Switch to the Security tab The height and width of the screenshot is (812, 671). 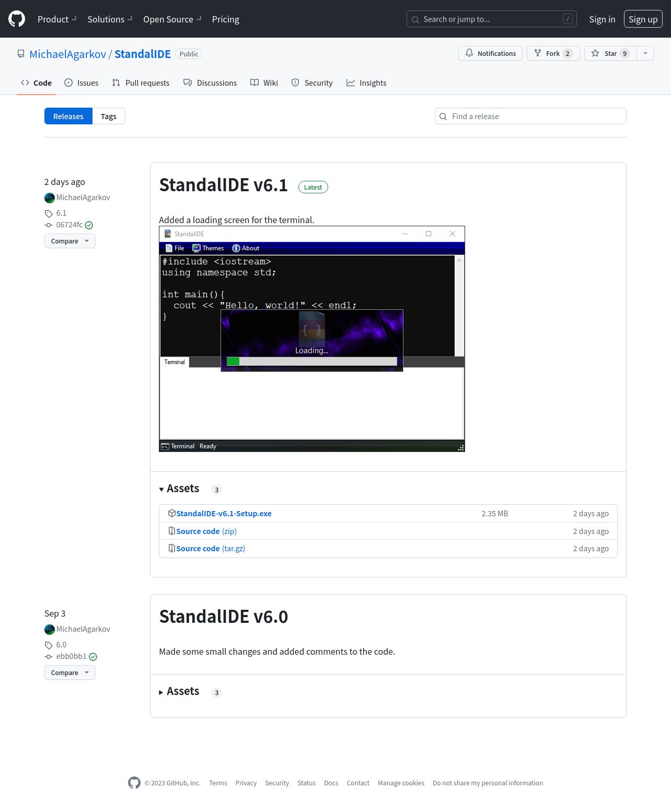click(312, 83)
